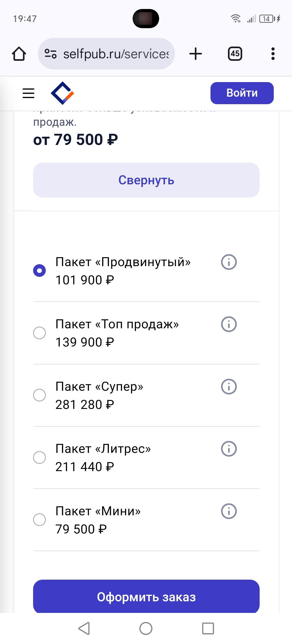Show info for Пакет «Мини»
The width and height of the screenshot is (292, 644).
tap(229, 511)
